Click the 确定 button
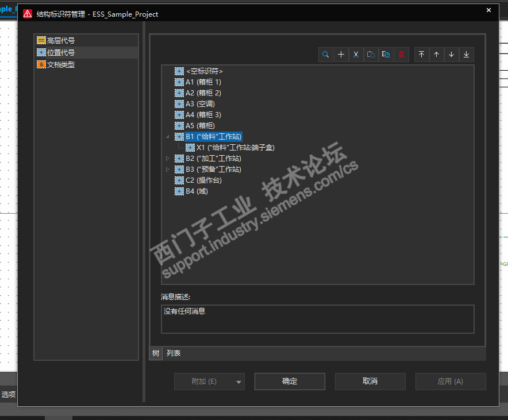 tap(290, 382)
